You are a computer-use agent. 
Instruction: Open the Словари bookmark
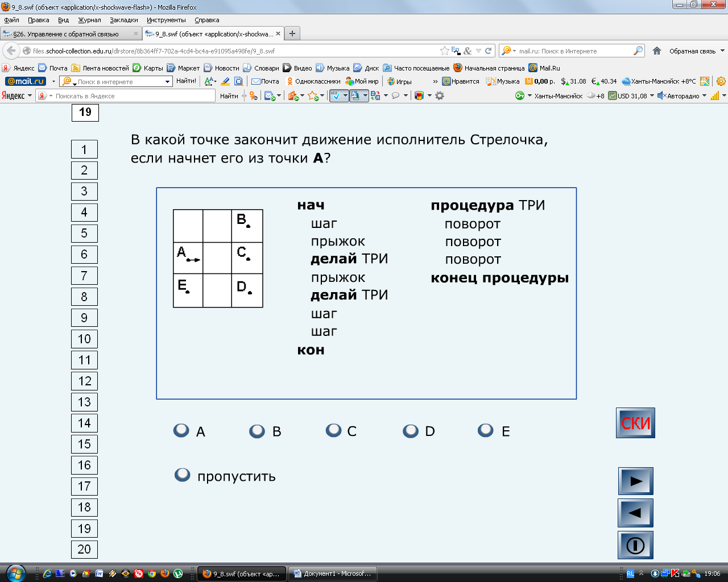(x=261, y=68)
